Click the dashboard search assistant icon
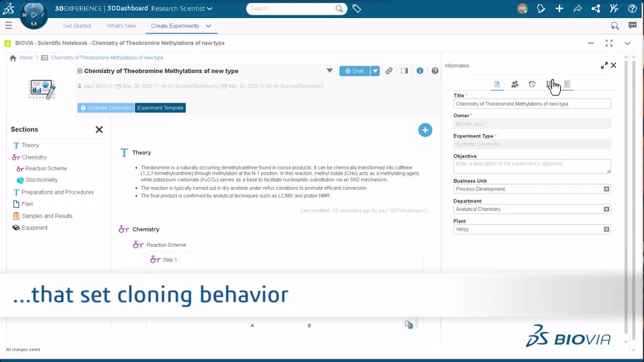 tap(614, 26)
